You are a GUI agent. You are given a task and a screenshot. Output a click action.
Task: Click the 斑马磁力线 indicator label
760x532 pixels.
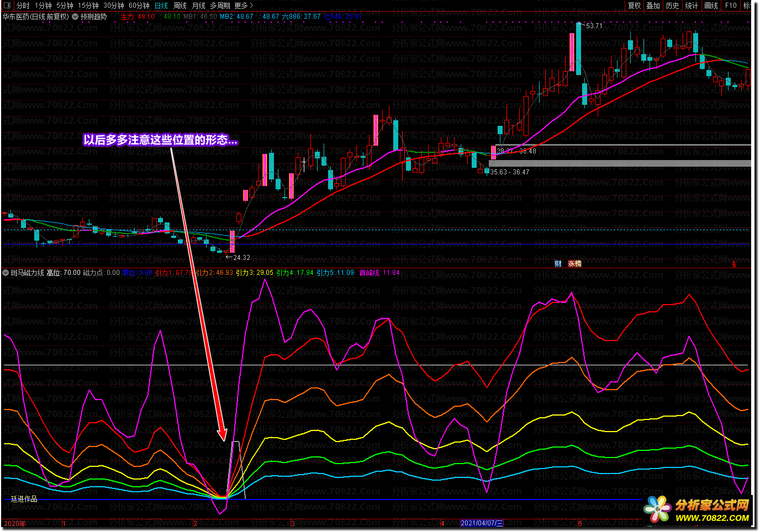pyautogui.click(x=27, y=273)
